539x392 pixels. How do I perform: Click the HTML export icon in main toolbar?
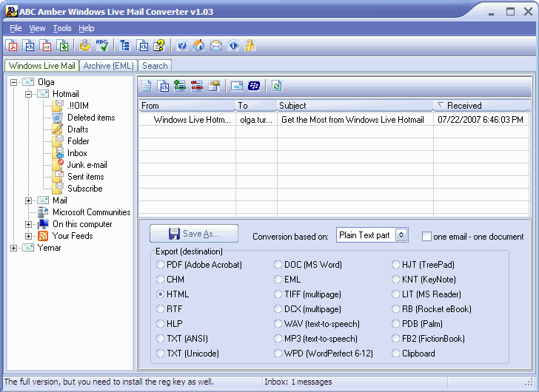(x=29, y=45)
